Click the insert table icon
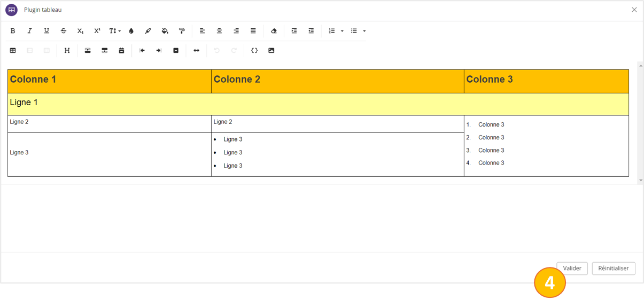The width and height of the screenshot is (644, 307). tap(13, 51)
